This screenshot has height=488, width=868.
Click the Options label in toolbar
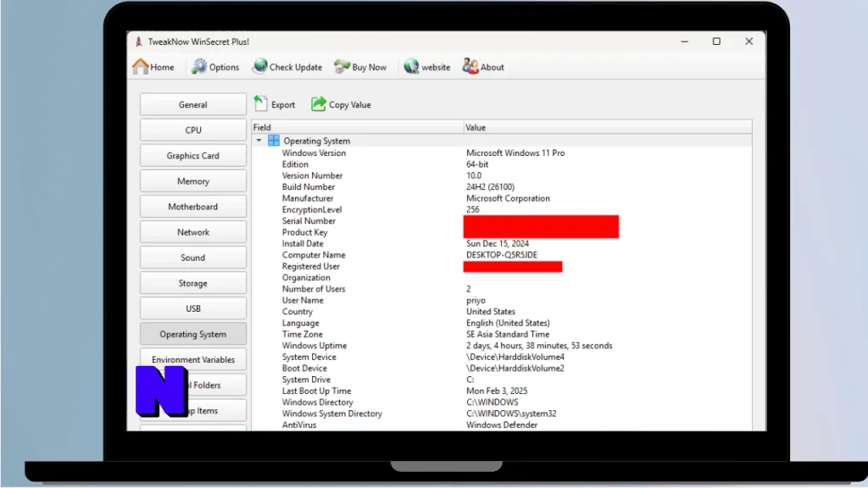point(224,67)
